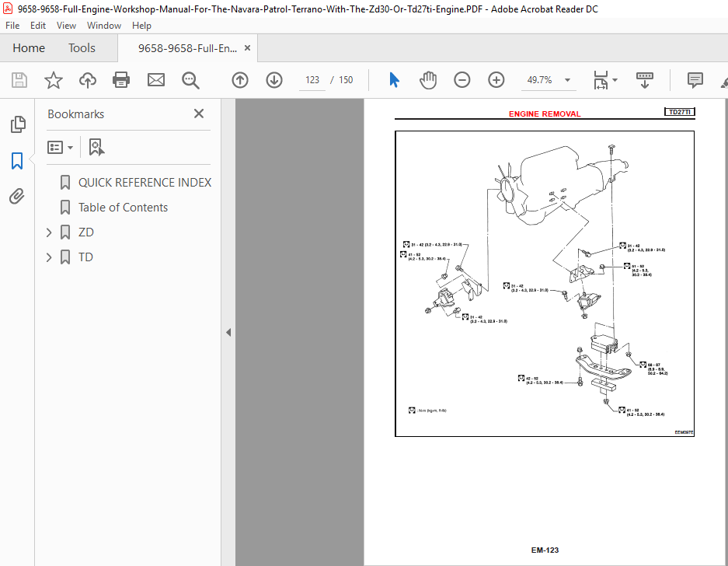Select the ZD bookmark entry

click(86, 232)
